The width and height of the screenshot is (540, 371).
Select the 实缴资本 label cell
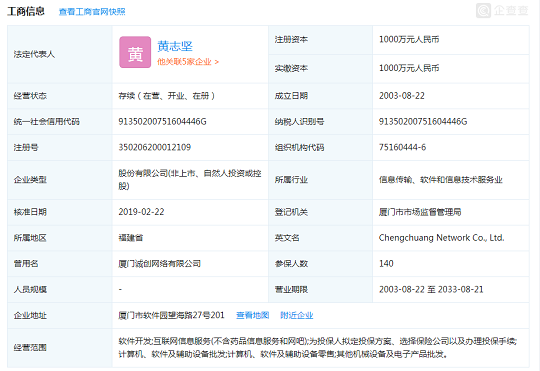[x=320, y=69]
